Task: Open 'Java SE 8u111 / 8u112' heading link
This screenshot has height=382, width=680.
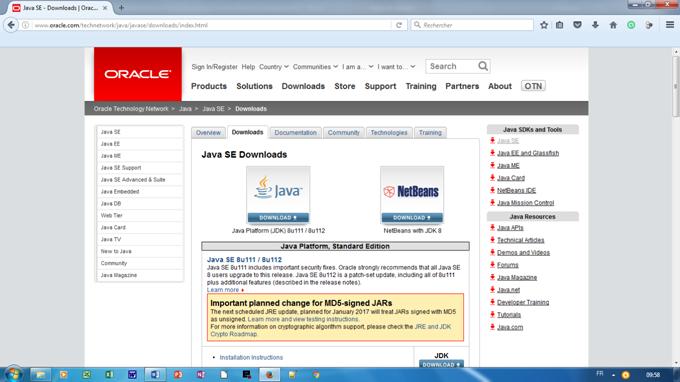Action: click(244, 259)
